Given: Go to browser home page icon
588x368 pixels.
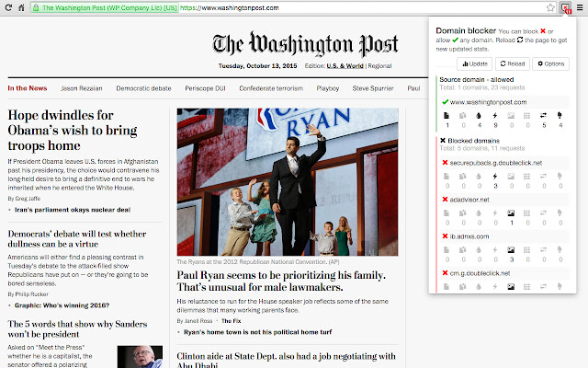Looking at the screenshot, I should (21, 7).
